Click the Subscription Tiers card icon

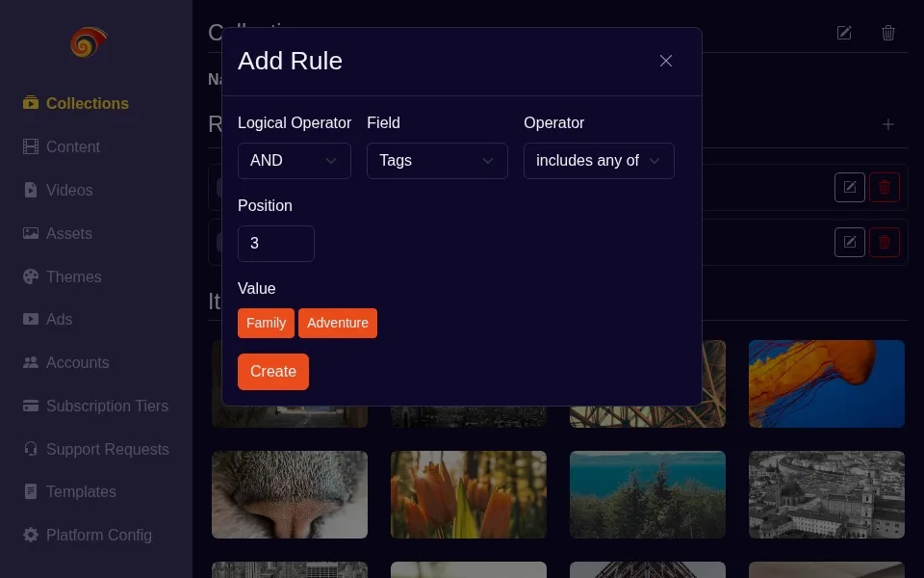point(31,406)
